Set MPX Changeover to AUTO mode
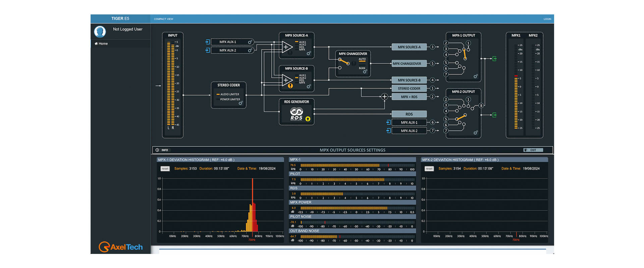Screen dimensions: 644x268 click(362, 59)
